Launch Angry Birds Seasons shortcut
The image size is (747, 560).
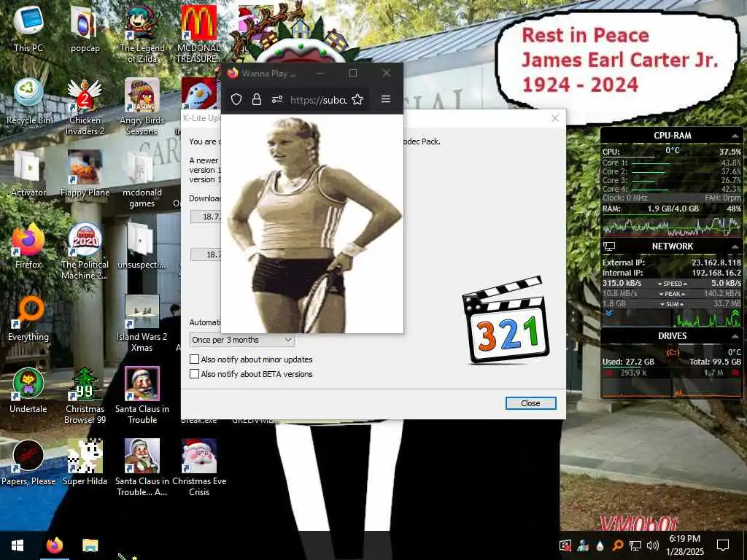[142, 106]
